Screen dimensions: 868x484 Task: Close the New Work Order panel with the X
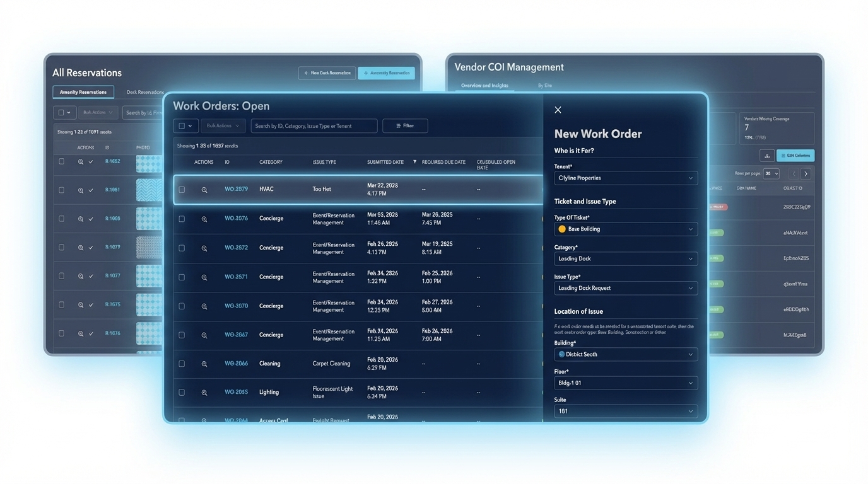point(558,110)
